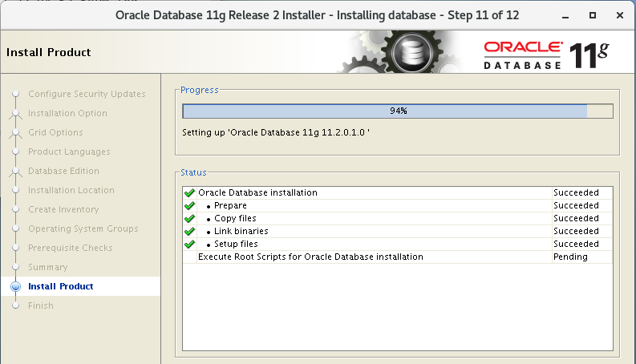Close the Oracle installer window
Screen dimensions: 636x364
[x=620, y=15]
